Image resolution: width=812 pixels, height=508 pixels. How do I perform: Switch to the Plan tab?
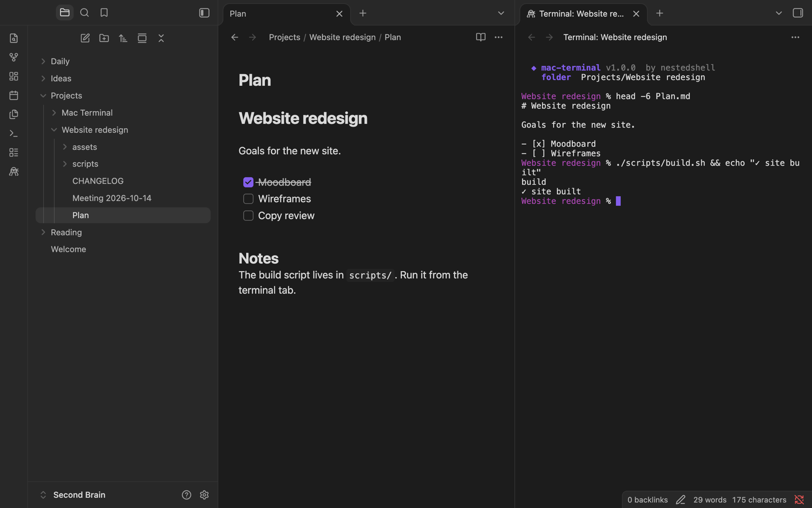(x=286, y=14)
